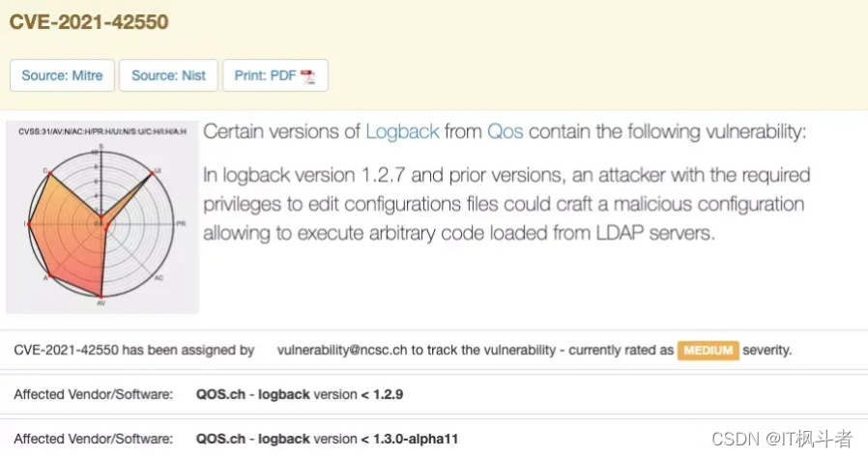The height and width of the screenshot is (457, 868).
Task: Click the red A point on radar chart
Action: 50,274
